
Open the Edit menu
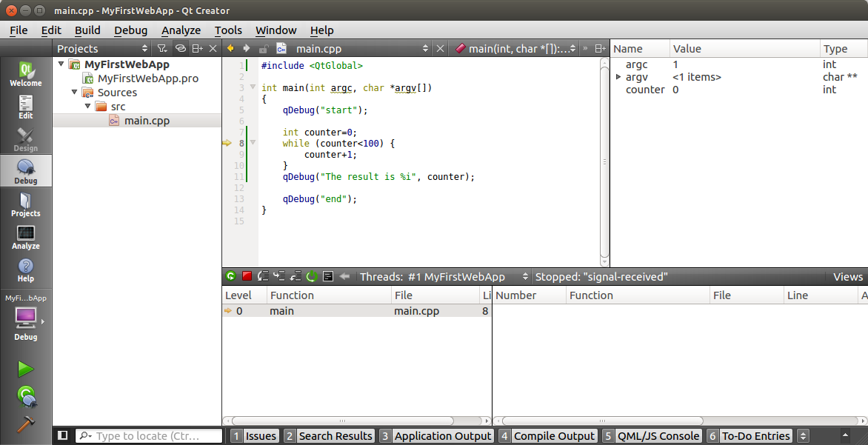pyautogui.click(x=52, y=30)
